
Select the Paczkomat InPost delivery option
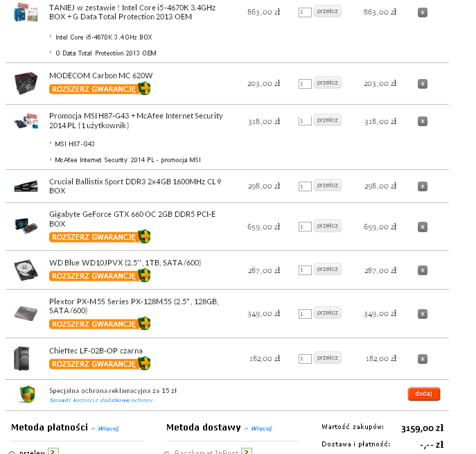(x=167, y=453)
